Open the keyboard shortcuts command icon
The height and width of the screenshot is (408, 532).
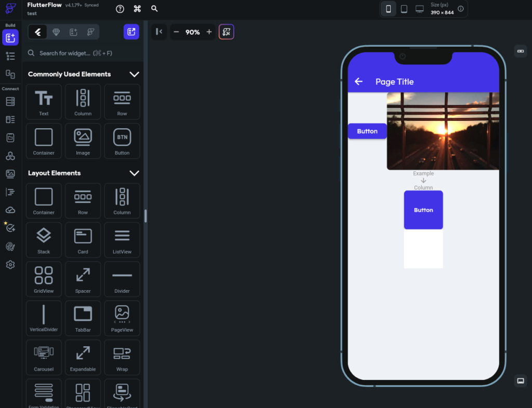(x=137, y=9)
